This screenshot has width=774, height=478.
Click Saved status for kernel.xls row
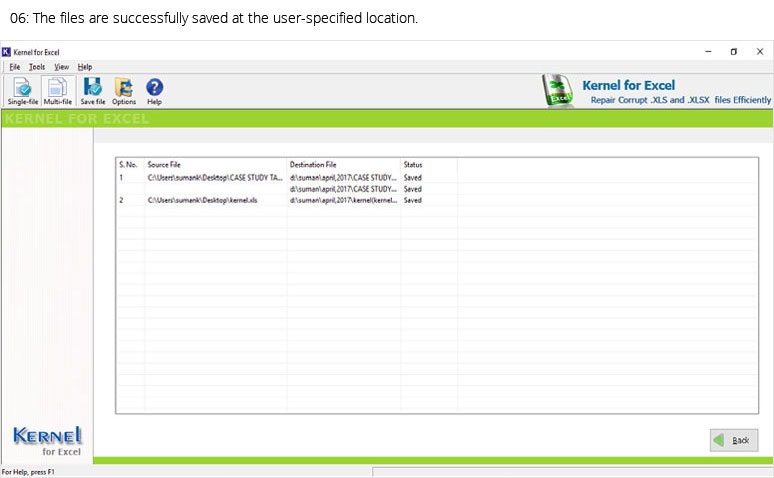(x=413, y=200)
